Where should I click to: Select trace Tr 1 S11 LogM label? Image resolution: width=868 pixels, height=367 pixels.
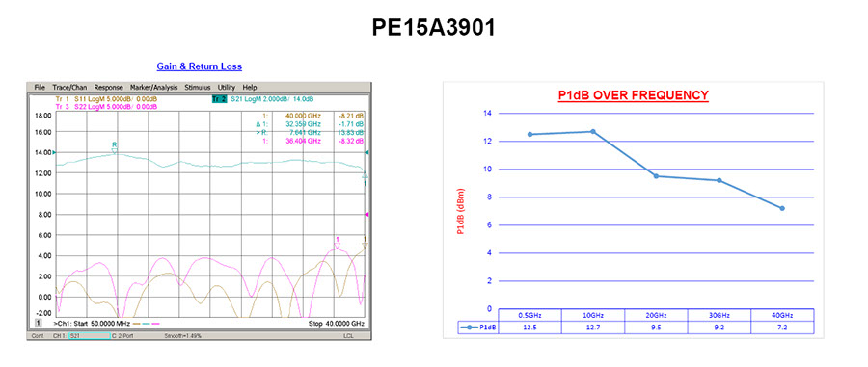click(106, 99)
